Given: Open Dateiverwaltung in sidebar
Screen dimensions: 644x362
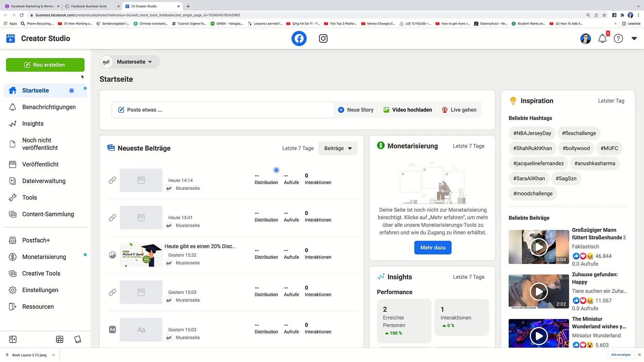Looking at the screenshot, I should point(45,181).
